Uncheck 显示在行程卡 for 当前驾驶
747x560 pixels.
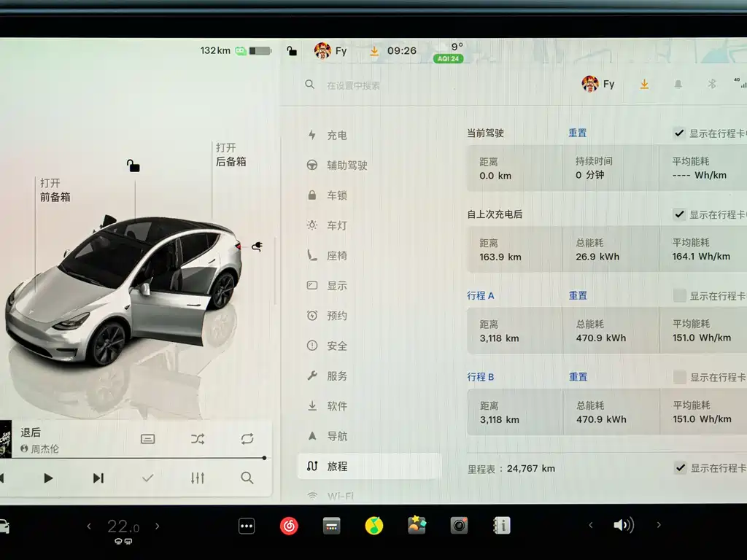coord(678,133)
